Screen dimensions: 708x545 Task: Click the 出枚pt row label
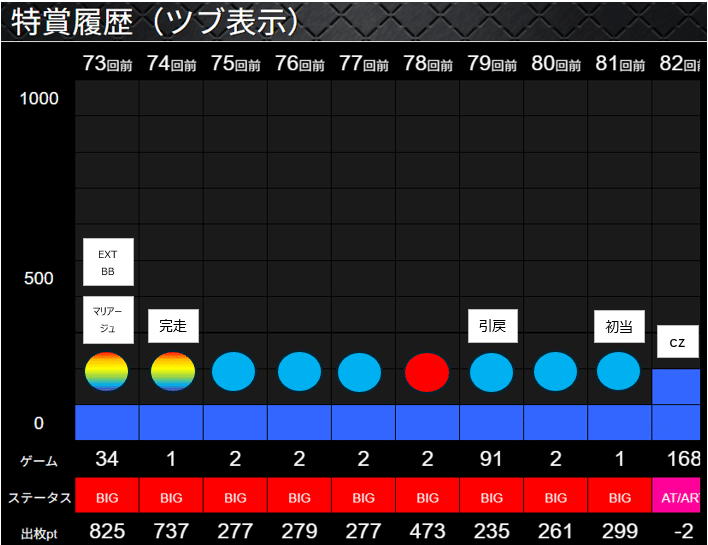pyautogui.click(x=39, y=534)
